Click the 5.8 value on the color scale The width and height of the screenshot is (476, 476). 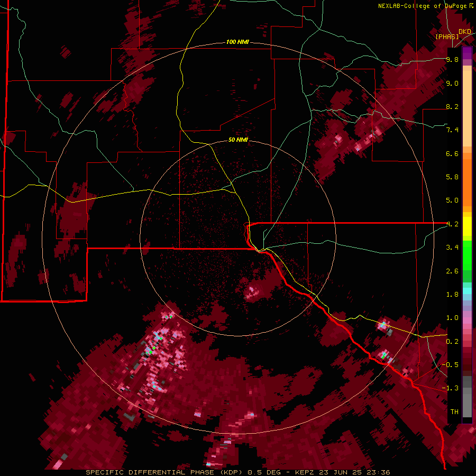point(452,177)
